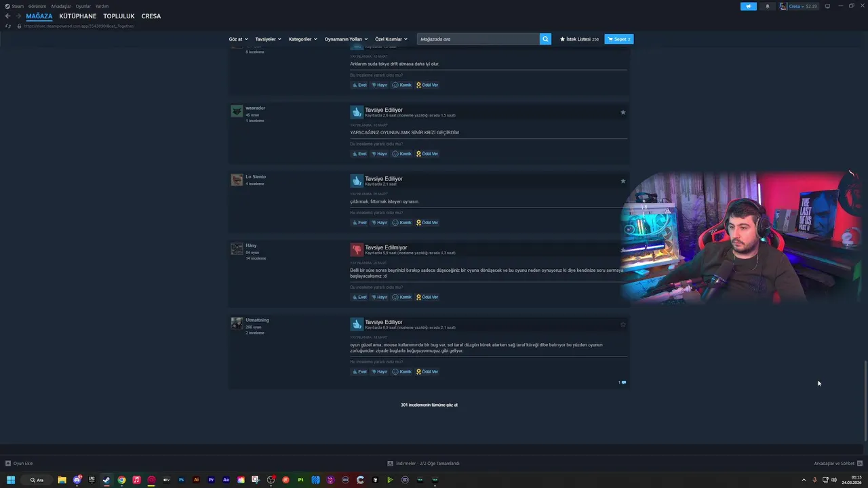Screen dimensions: 868x488
Task: Vote Evet on Utmattning's review
Action: pos(359,371)
